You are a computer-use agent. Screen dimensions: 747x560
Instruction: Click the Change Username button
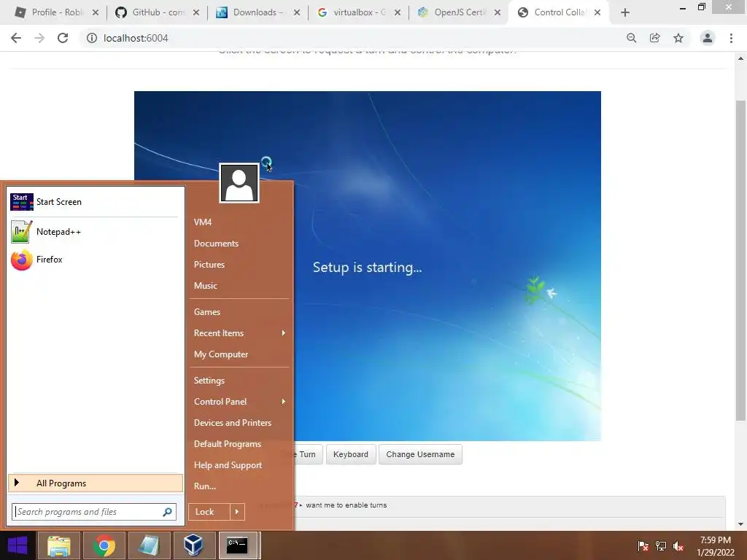tap(420, 454)
